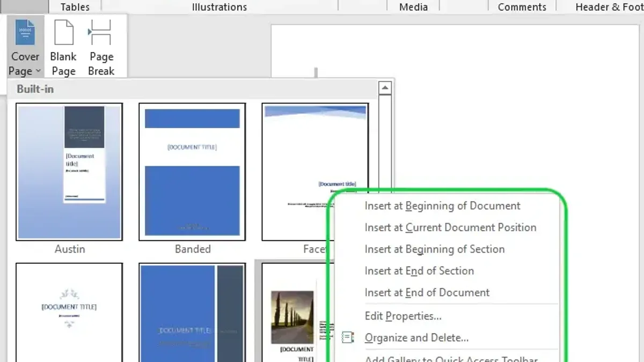
Task: Select the Banded cover page thumbnail
Action: pos(192,172)
